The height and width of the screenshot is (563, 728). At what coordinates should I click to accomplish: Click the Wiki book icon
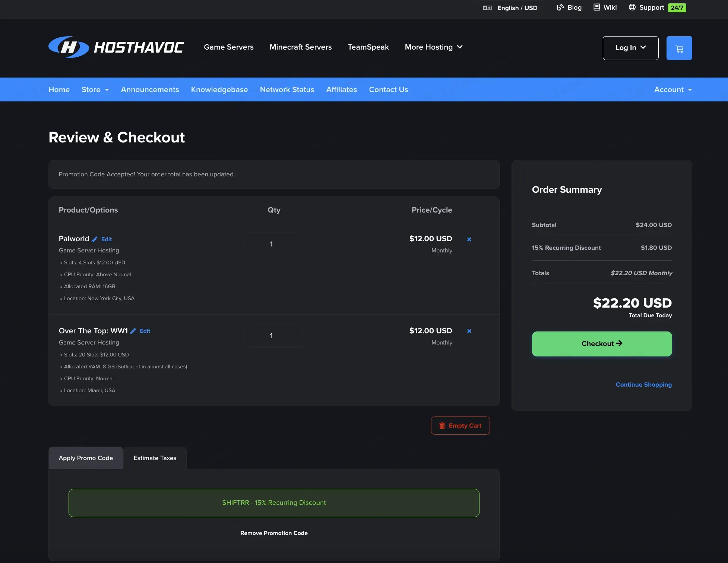pyautogui.click(x=596, y=7)
